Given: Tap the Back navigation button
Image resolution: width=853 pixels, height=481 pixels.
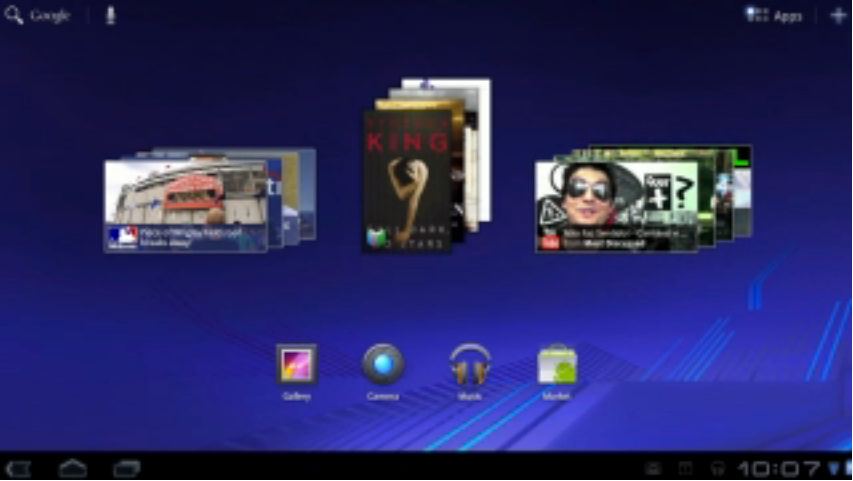Looking at the screenshot, I should click(18, 468).
